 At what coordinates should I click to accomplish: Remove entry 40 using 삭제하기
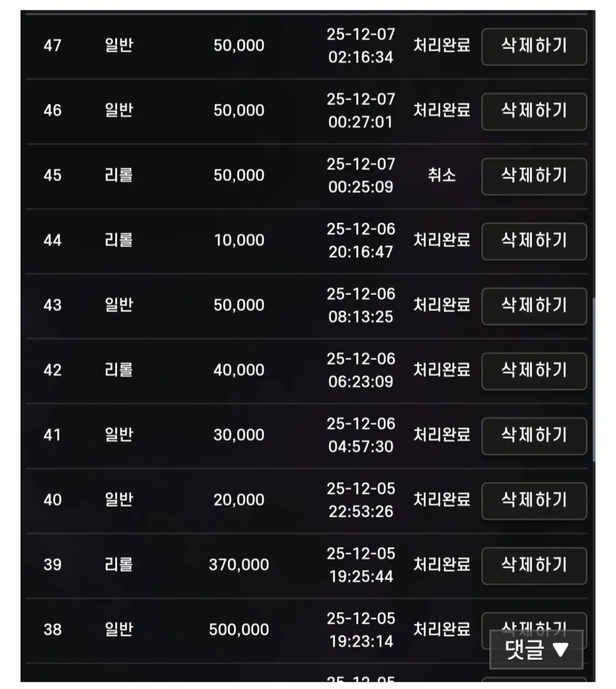(534, 501)
